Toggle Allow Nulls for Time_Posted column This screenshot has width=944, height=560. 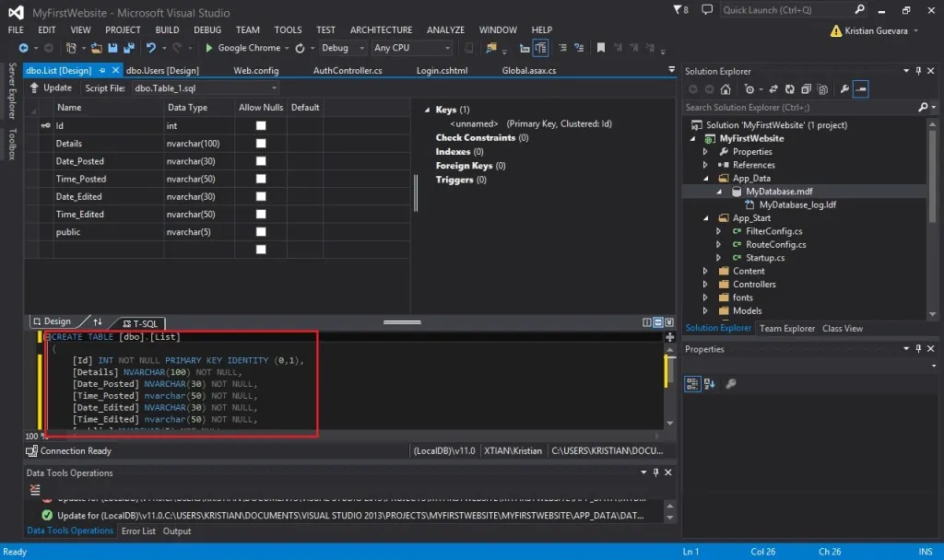point(261,179)
